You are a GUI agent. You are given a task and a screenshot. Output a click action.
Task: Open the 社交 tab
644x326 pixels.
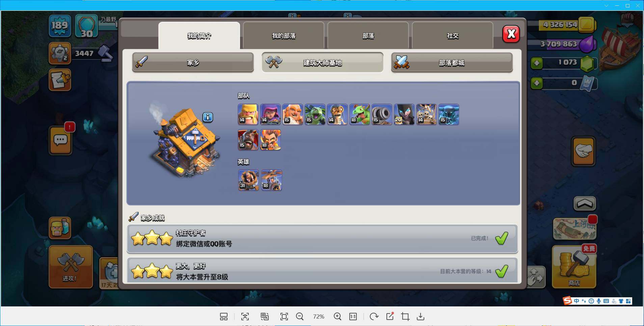tap(452, 35)
